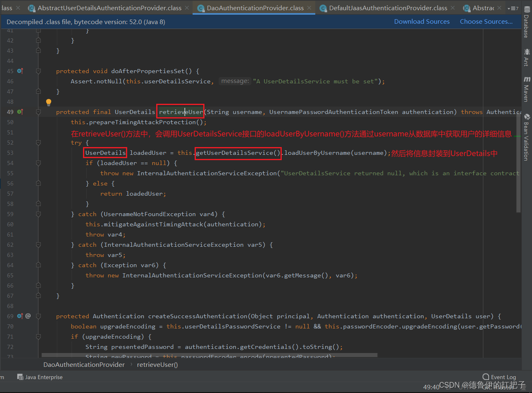Viewport: 532px width, 393px height.
Task: Click the override gutter icon on line 45
Action: [x=20, y=71]
